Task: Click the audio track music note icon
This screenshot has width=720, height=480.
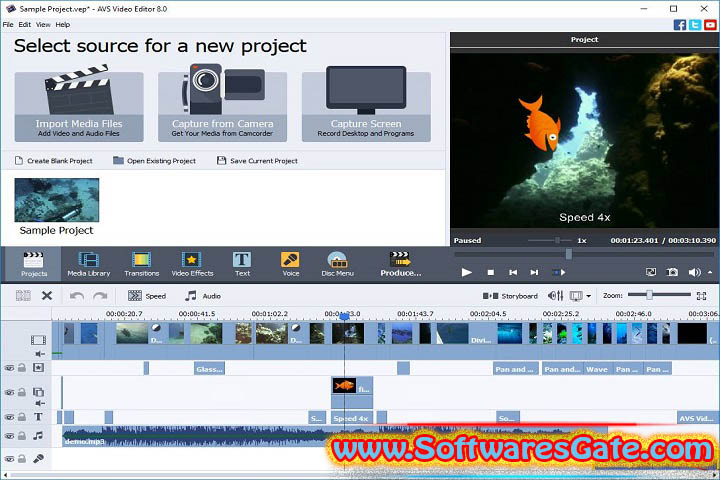Action: (38, 435)
